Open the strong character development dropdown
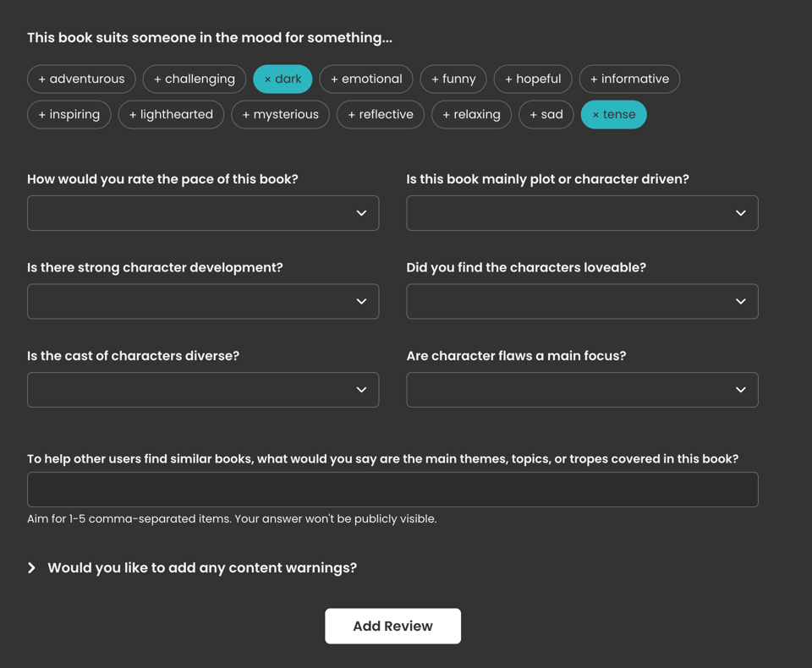 pos(203,301)
